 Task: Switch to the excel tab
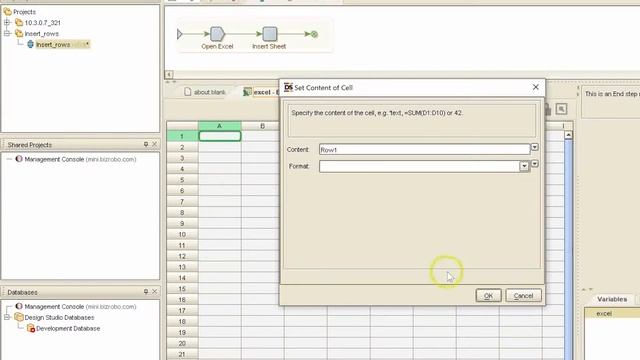pyautogui.click(x=260, y=92)
